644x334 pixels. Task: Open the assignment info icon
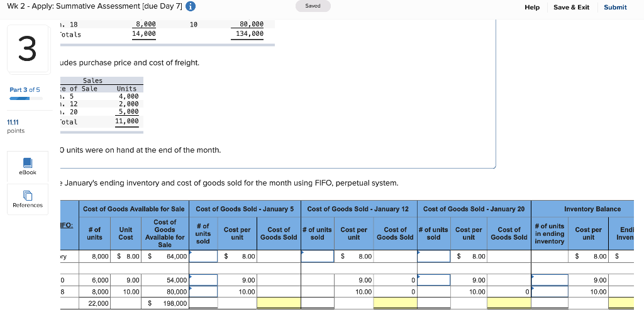191,6
